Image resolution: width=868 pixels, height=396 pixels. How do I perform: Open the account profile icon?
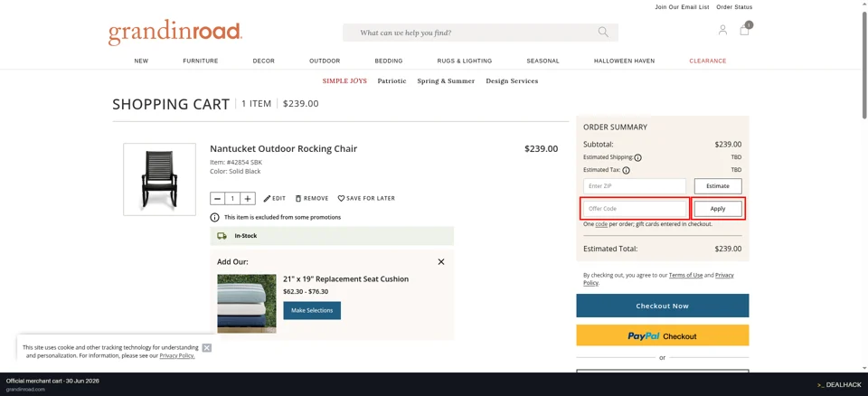pos(722,30)
